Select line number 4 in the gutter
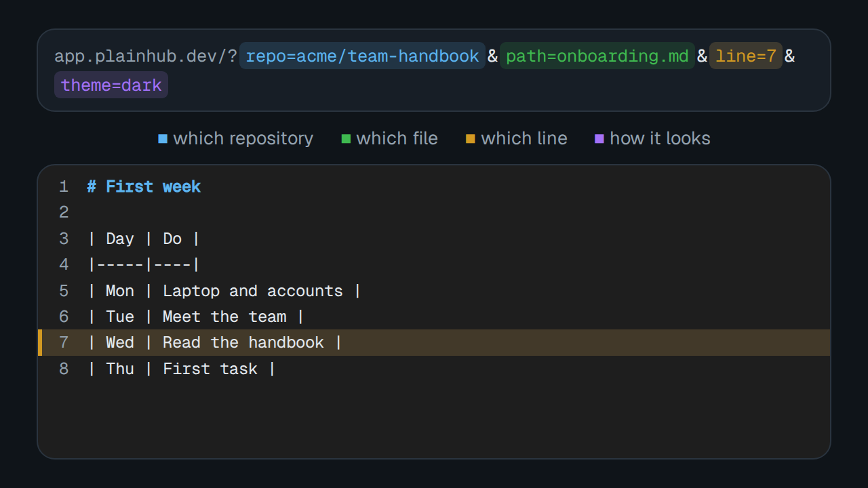 pyautogui.click(x=64, y=264)
